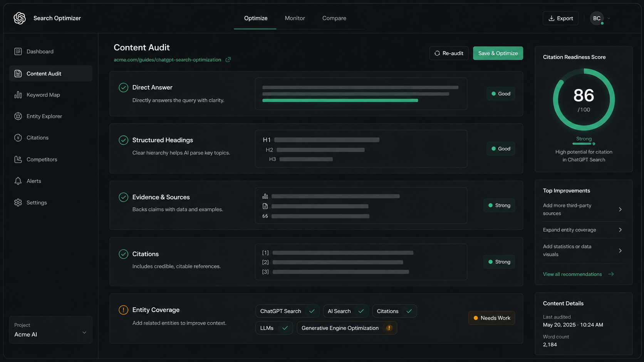This screenshot has width=644, height=362.
Task: Open the acme.com/guides/chatgpt-search-optimization link
Action: [167, 60]
